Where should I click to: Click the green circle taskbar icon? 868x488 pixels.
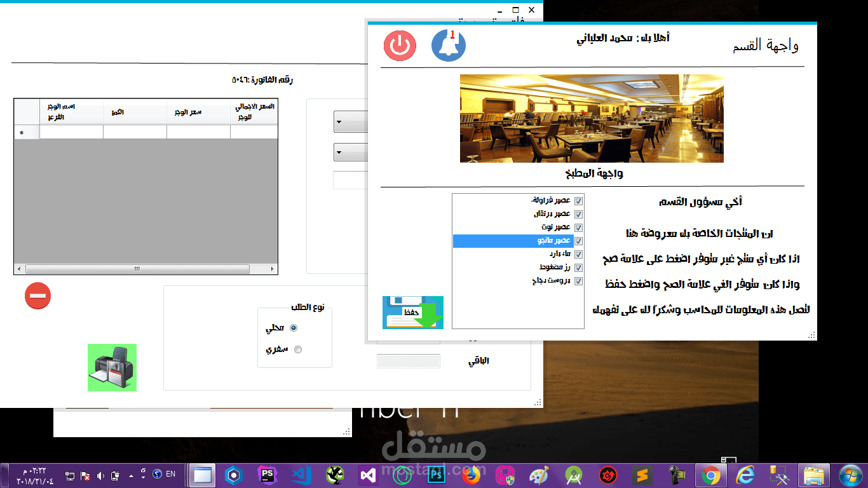pos(402,475)
